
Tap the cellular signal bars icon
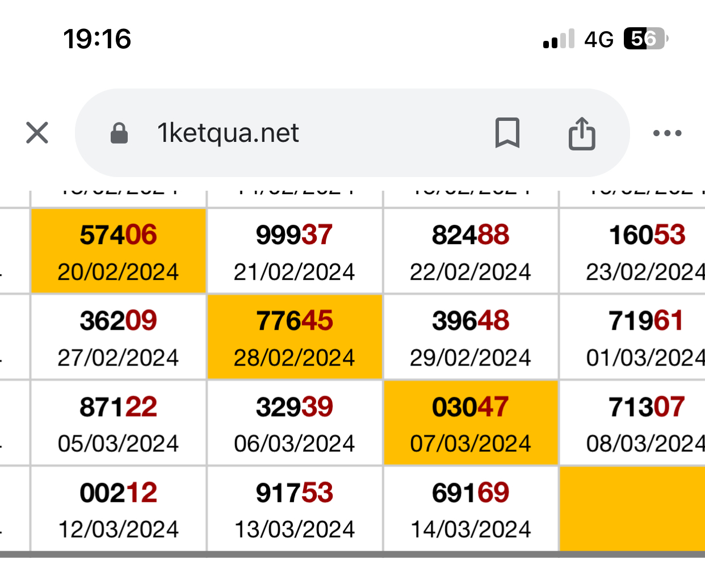pos(559,39)
